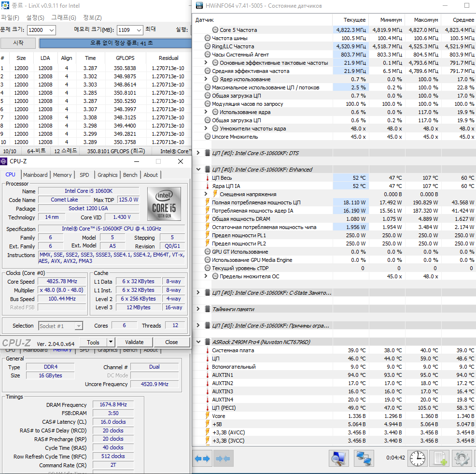This screenshot has height=474, width=476.
Task: Click ЦП (PECI) sensor row label
Action: tap(224, 408)
